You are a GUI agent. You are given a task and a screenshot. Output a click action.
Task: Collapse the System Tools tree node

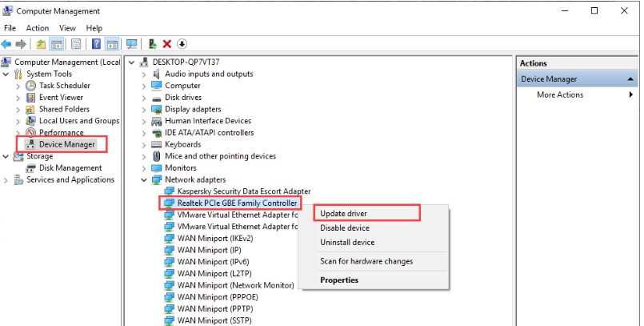point(7,74)
